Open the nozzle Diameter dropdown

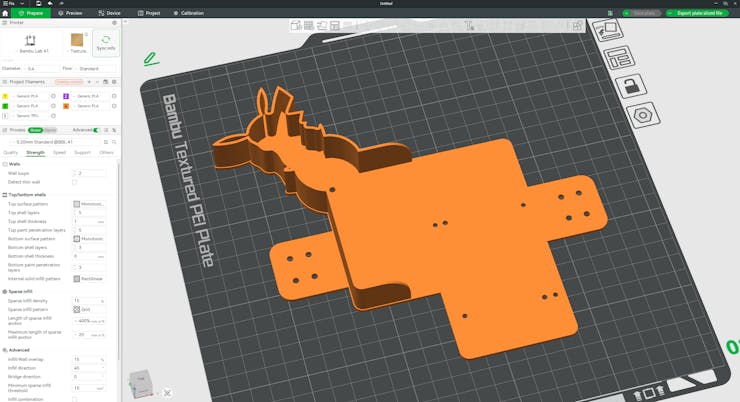click(x=41, y=69)
